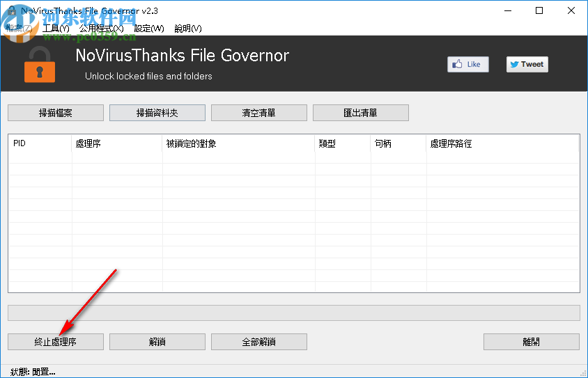
Task: Minimize the File Governor window
Action: (508, 11)
